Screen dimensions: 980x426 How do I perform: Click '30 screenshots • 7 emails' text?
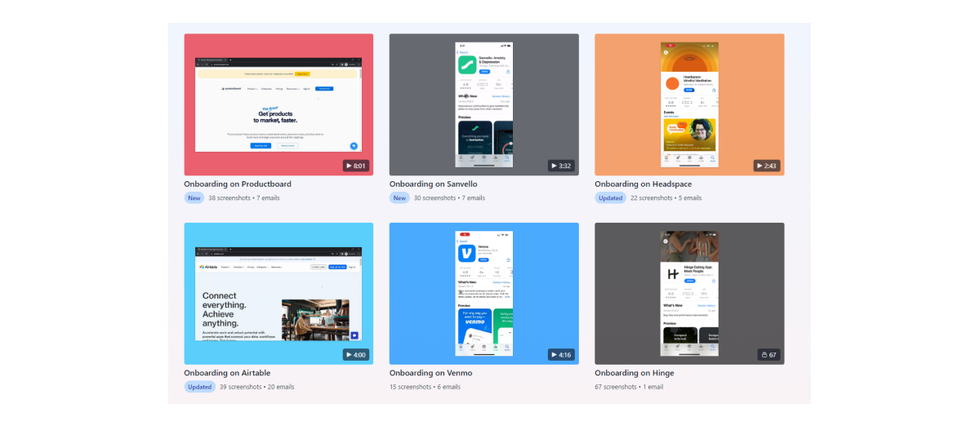coord(449,198)
